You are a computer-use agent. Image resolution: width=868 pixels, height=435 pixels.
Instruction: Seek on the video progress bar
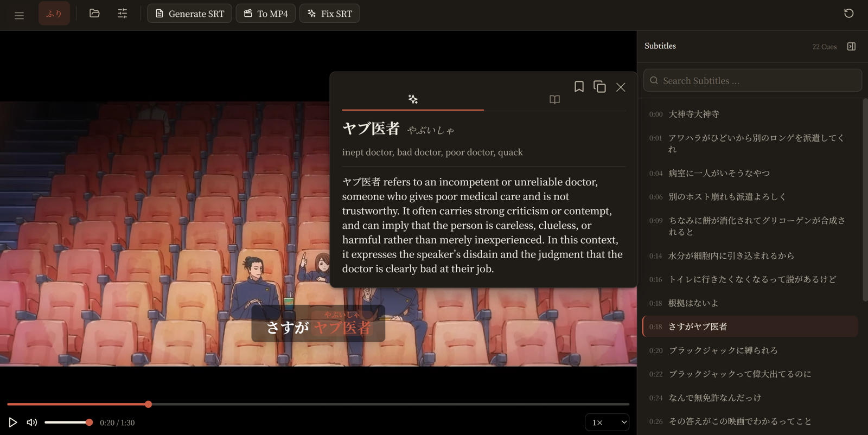(318, 404)
